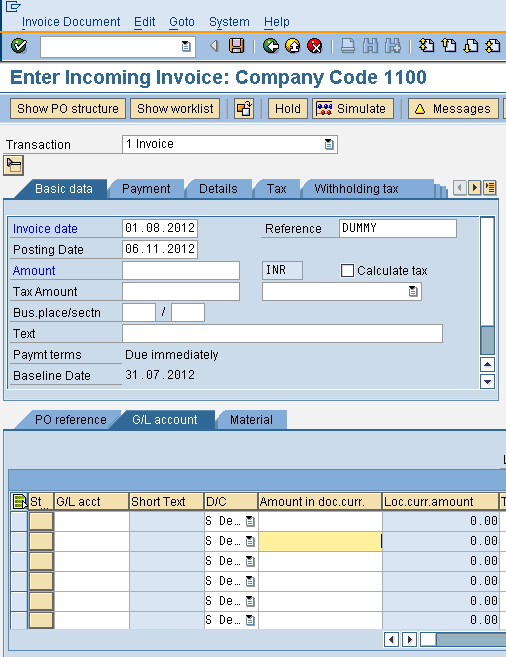Click the Save floppy disk icon
The image size is (506, 657).
[236, 45]
